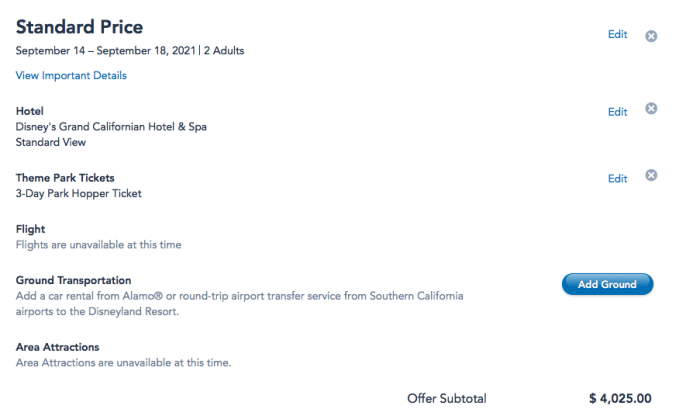This screenshot has width=700, height=416.
Task: Click the Theme Park Tickets heading
Action: click(x=72, y=178)
